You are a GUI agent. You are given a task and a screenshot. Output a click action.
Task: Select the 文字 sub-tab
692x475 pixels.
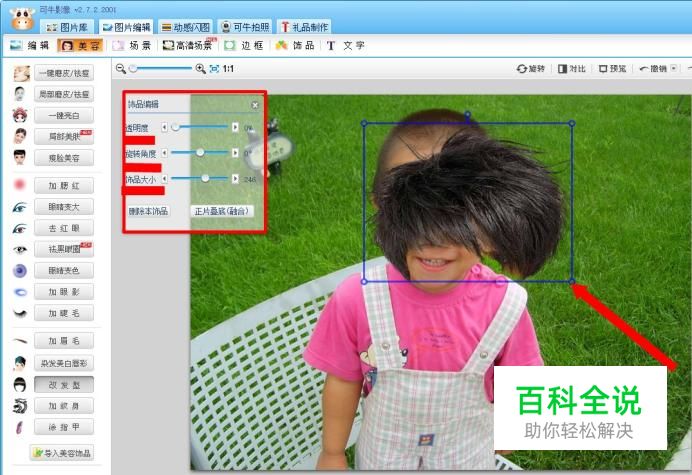[x=346, y=45]
